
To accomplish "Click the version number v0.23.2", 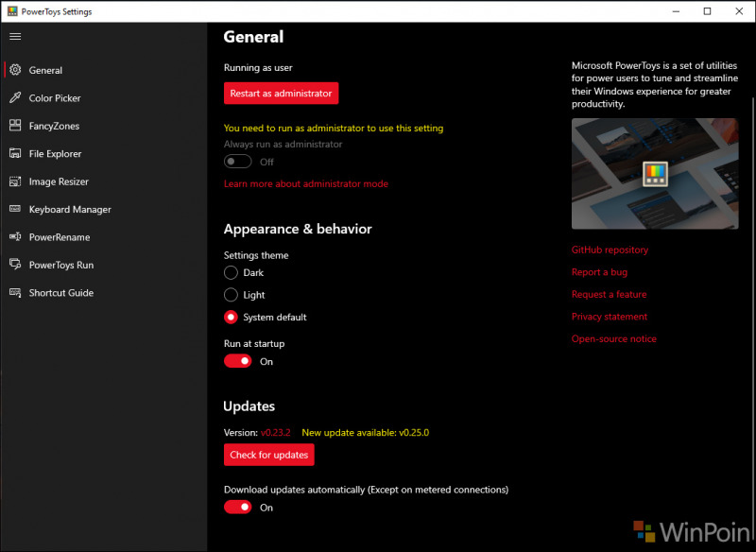I will click(276, 433).
